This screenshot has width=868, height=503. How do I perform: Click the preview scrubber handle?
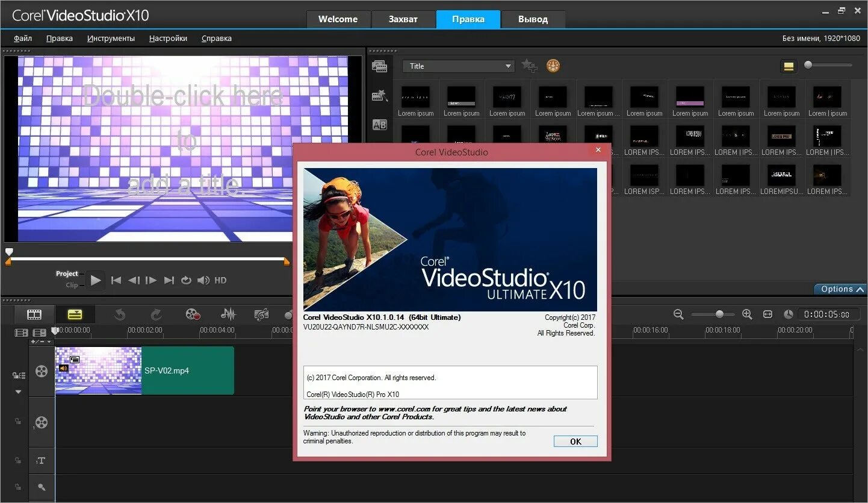tap(9, 252)
